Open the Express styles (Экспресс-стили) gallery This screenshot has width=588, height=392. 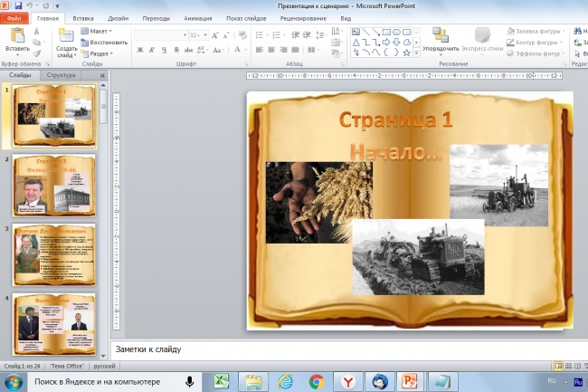tap(482, 40)
